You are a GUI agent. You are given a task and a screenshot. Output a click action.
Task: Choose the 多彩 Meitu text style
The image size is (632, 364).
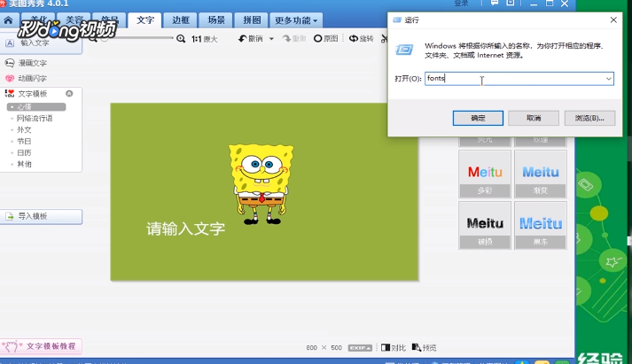[x=485, y=174]
